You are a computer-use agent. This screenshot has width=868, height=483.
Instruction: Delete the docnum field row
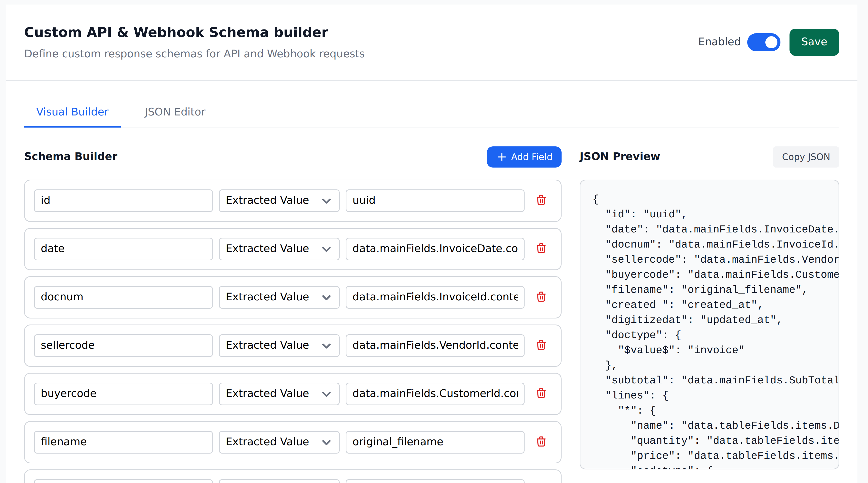point(541,297)
